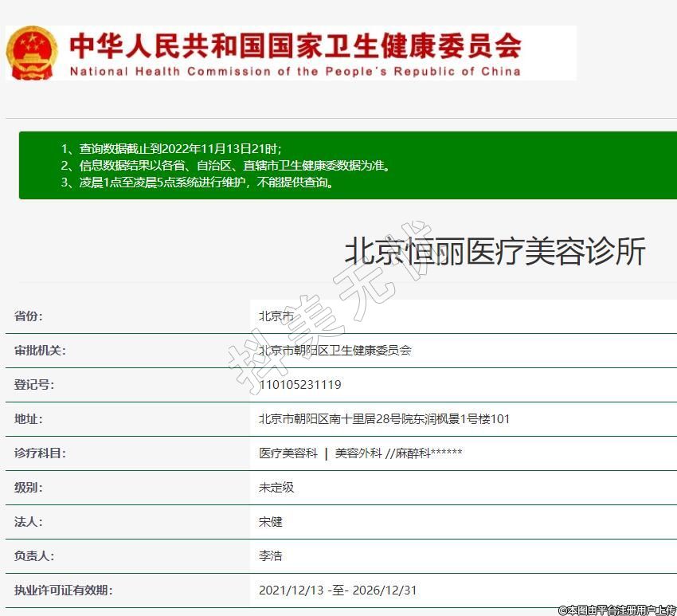Image resolution: width=677 pixels, height=616 pixels.
Task: Click the first notice about query data cutoff
Action: pos(171,149)
